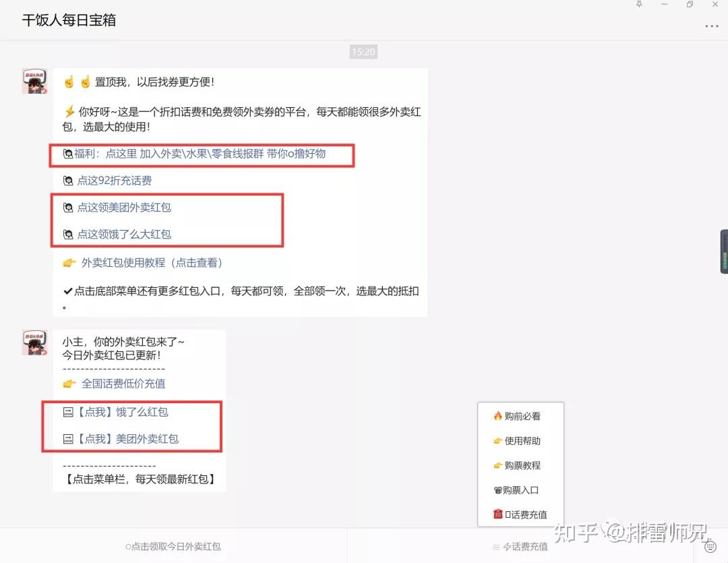Open the 点这领美团外卖红包 link

tap(124, 208)
